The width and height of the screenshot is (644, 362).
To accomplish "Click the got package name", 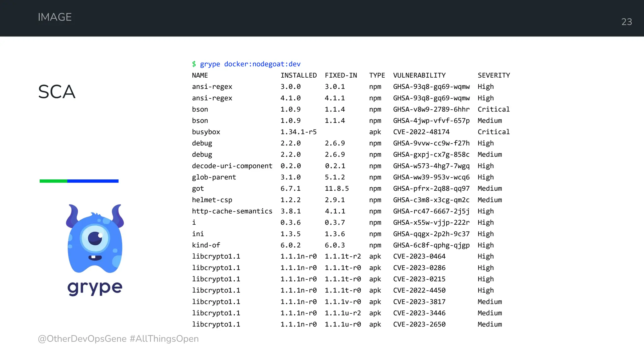I will pyautogui.click(x=198, y=189).
